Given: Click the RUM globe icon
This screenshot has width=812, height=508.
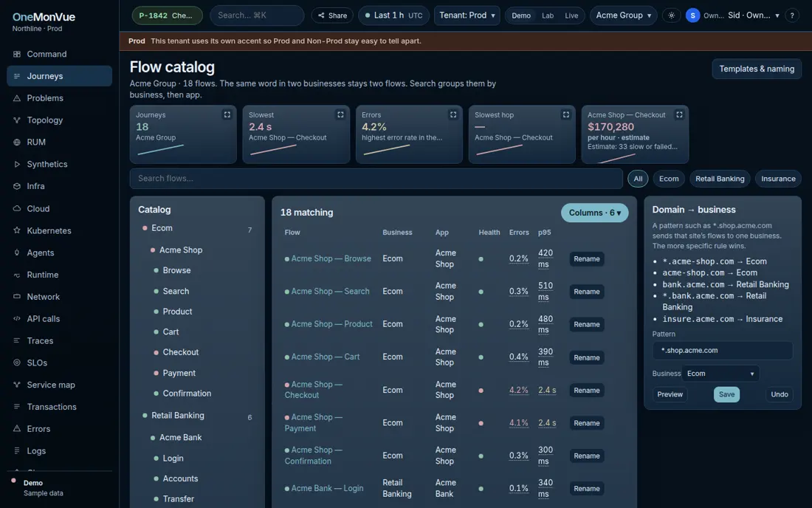Looking at the screenshot, I should click(16, 142).
